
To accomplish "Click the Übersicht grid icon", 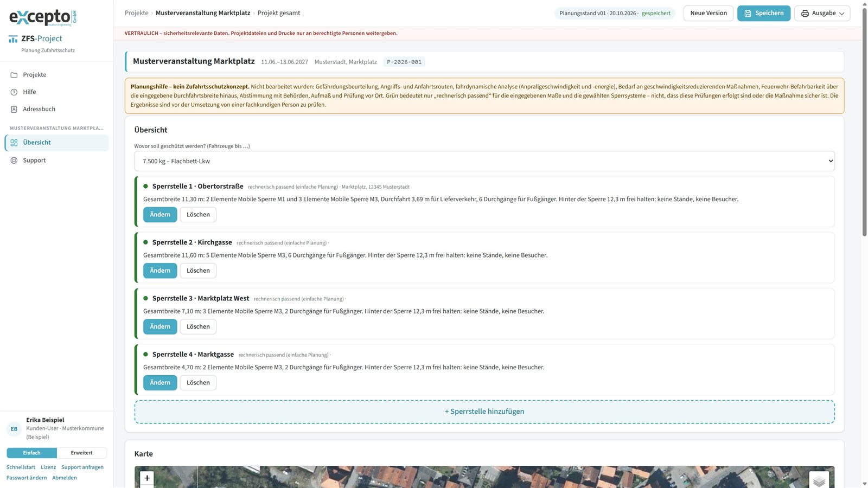I will pyautogui.click(x=14, y=143).
